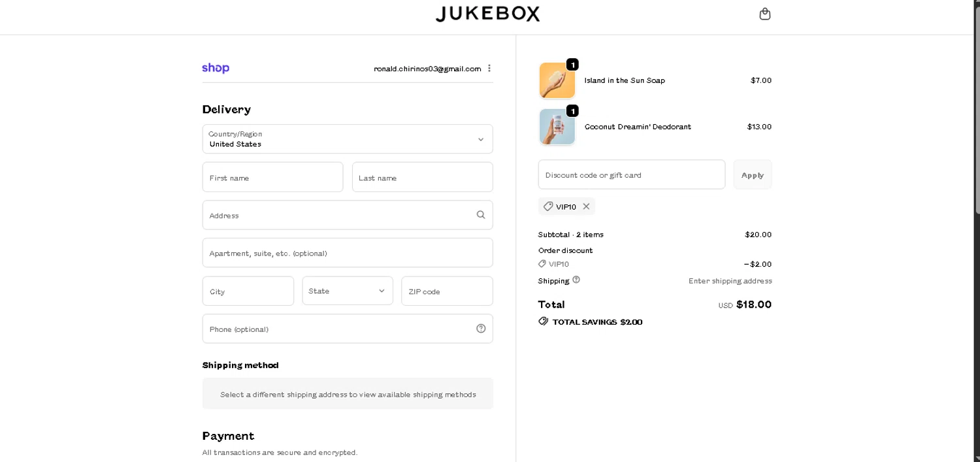Remove the VIP10 discount code
Image resolution: width=980 pixels, height=462 pixels.
[586, 206]
